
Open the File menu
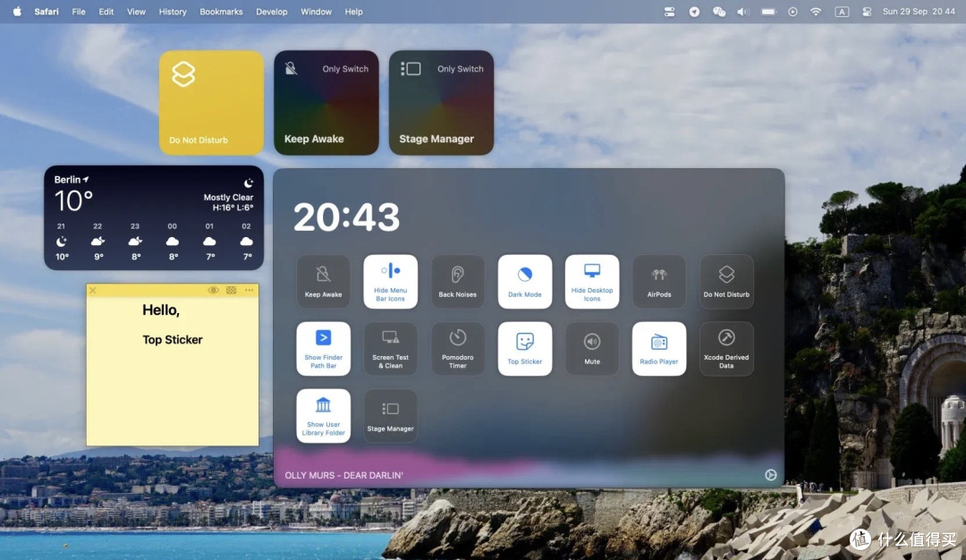coord(78,12)
